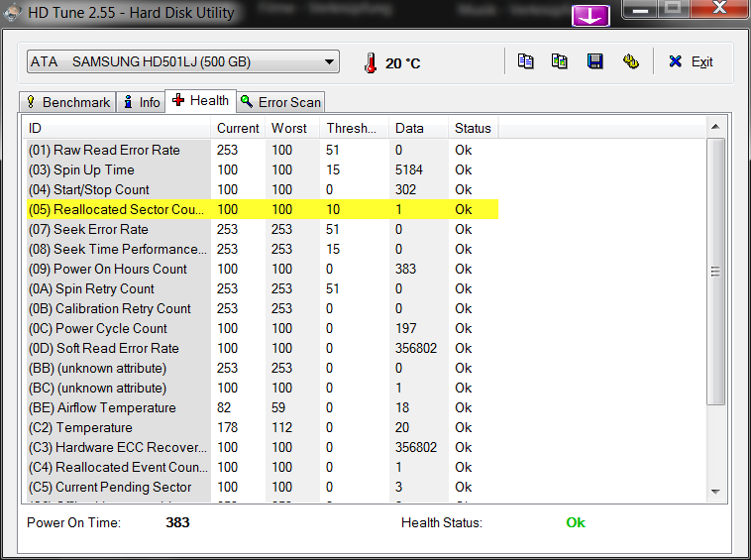This screenshot has width=751, height=560.
Task: Click the purple download arrow button
Action: tap(590, 16)
